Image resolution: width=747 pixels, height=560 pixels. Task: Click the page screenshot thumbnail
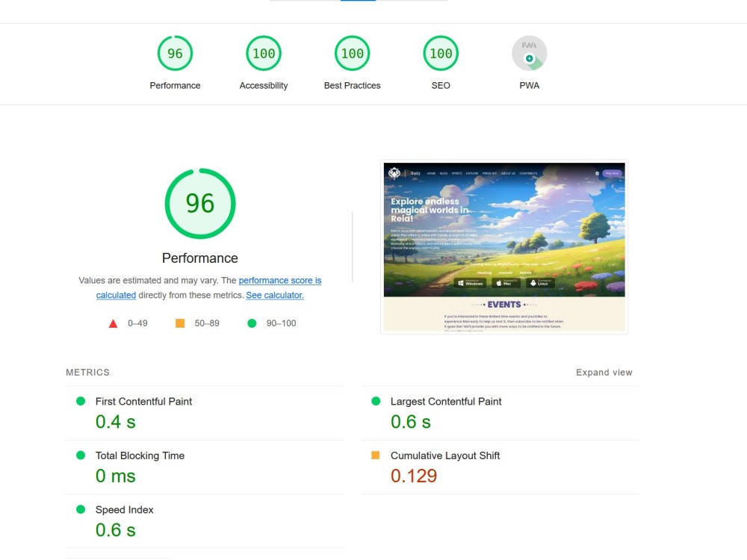click(x=504, y=246)
